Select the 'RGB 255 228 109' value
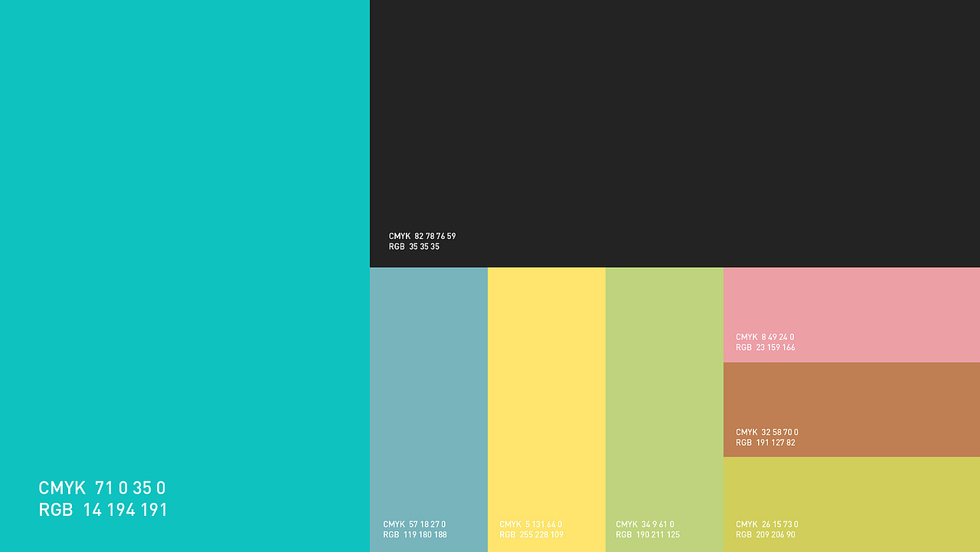980x552 pixels. 531,534
